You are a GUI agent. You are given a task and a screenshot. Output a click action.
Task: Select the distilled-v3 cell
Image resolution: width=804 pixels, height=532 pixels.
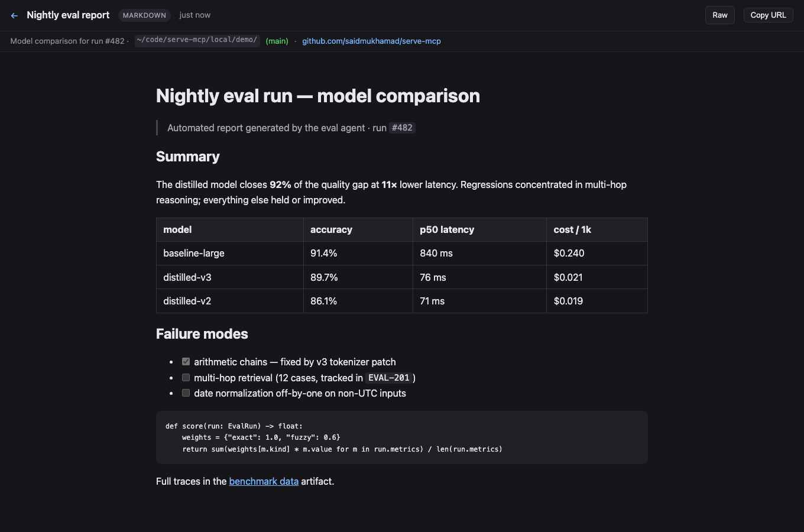click(230, 277)
